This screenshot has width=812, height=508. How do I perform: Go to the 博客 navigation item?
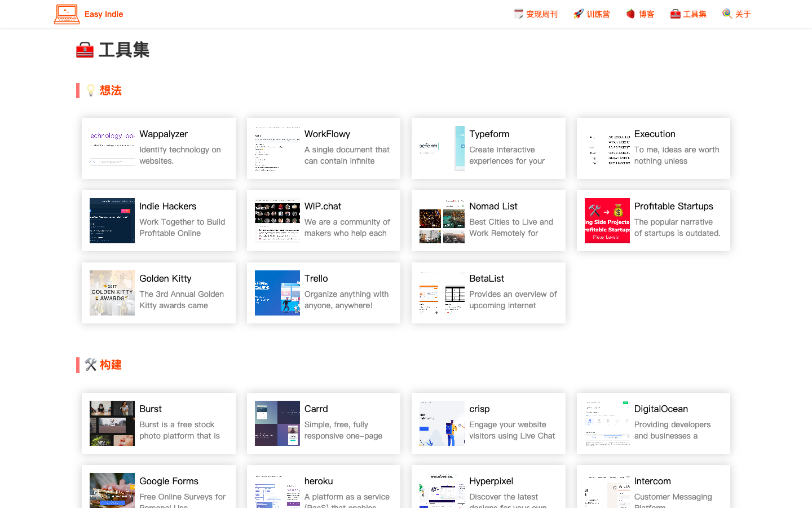(x=646, y=14)
